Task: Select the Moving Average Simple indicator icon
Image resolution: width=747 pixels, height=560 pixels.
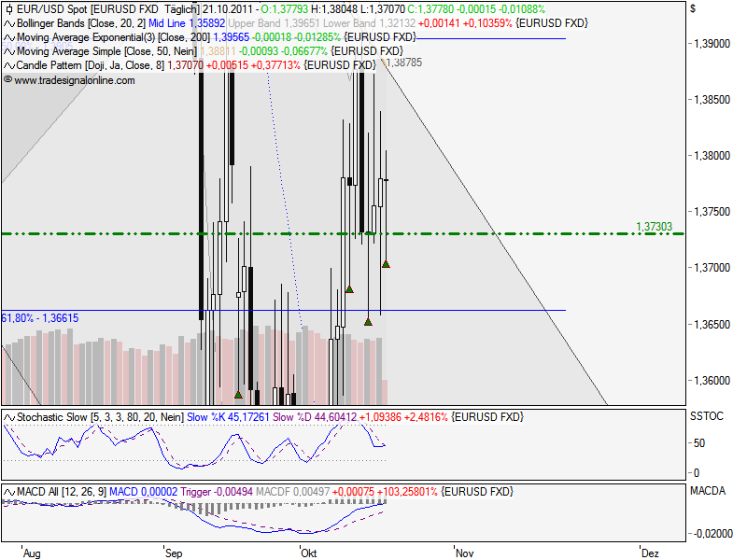Action: pyautogui.click(x=8, y=50)
